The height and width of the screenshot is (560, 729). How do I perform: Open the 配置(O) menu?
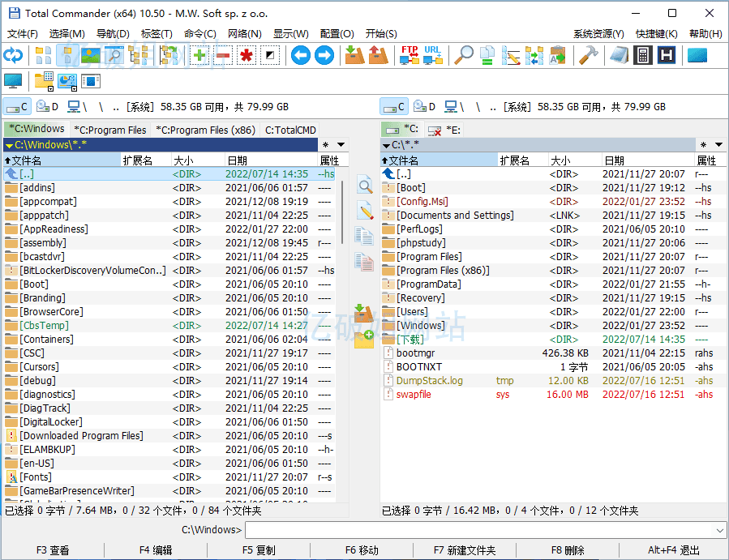(x=337, y=33)
